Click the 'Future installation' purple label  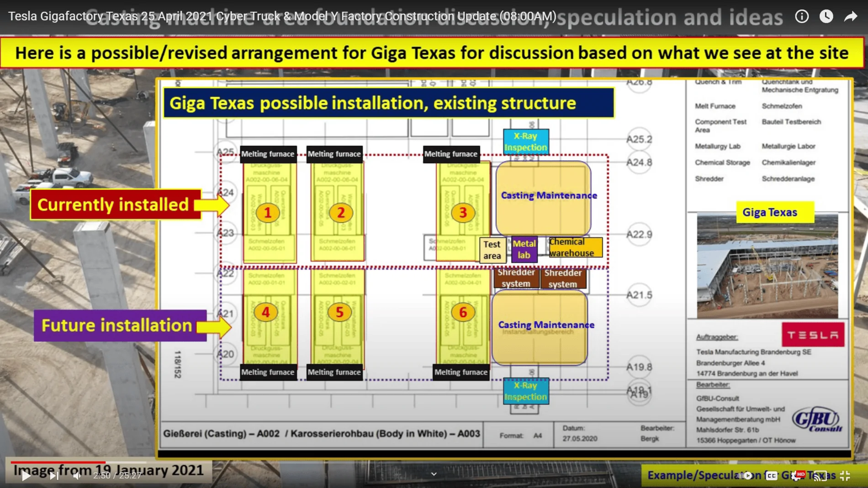[x=120, y=325]
